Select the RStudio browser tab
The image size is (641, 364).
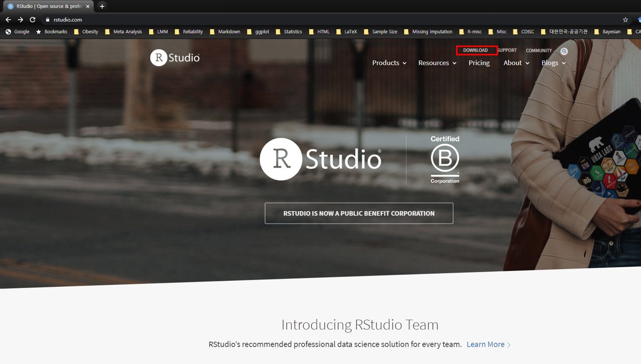coord(48,6)
